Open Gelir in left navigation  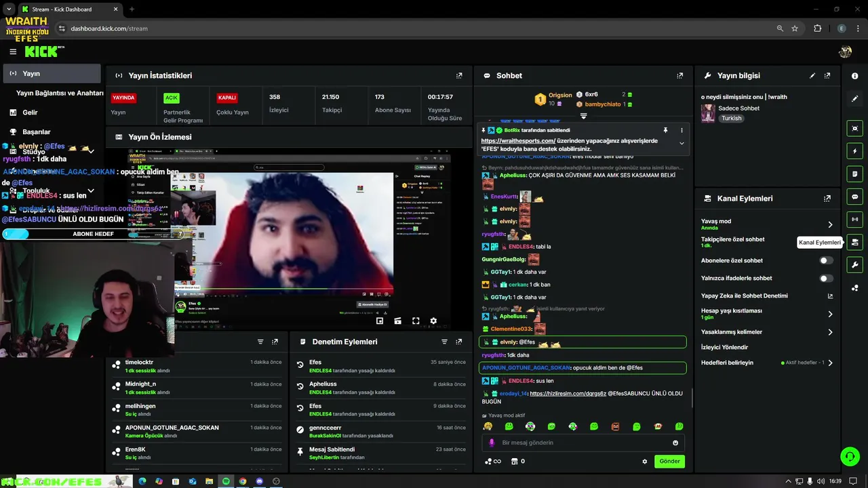(x=30, y=113)
